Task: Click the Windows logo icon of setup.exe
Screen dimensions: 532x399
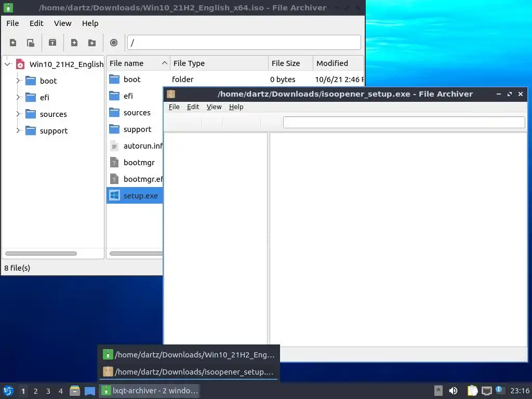Action: [115, 195]
